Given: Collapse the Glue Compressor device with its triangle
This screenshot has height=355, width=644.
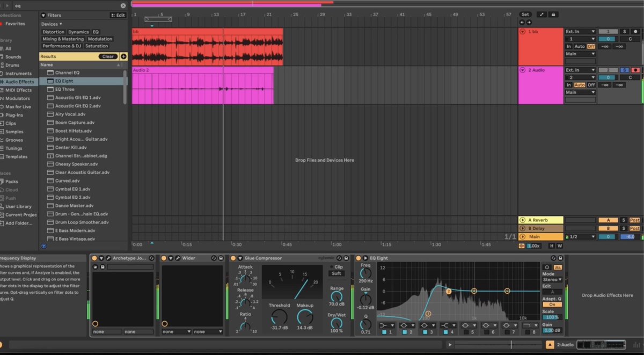Looking at the screenshot, I should pyautogui.click(x=240, y=258).
